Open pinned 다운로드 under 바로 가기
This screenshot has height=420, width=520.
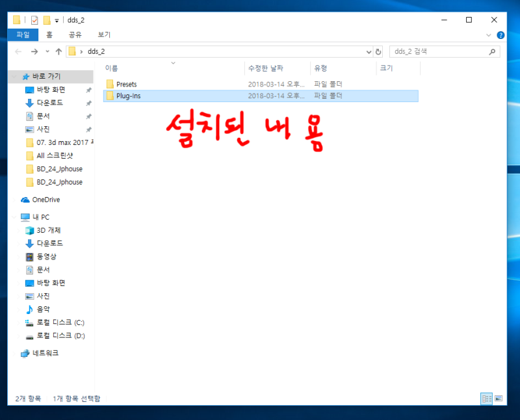pos(50,103)
